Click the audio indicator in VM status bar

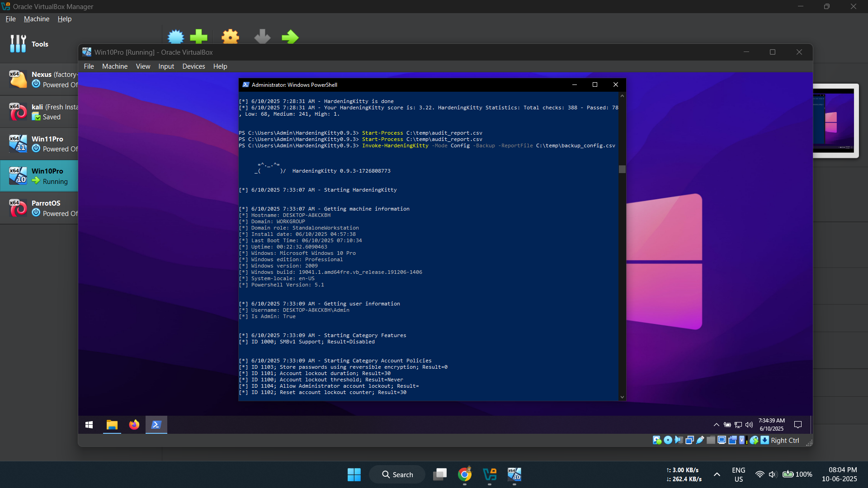coord(679,440)
